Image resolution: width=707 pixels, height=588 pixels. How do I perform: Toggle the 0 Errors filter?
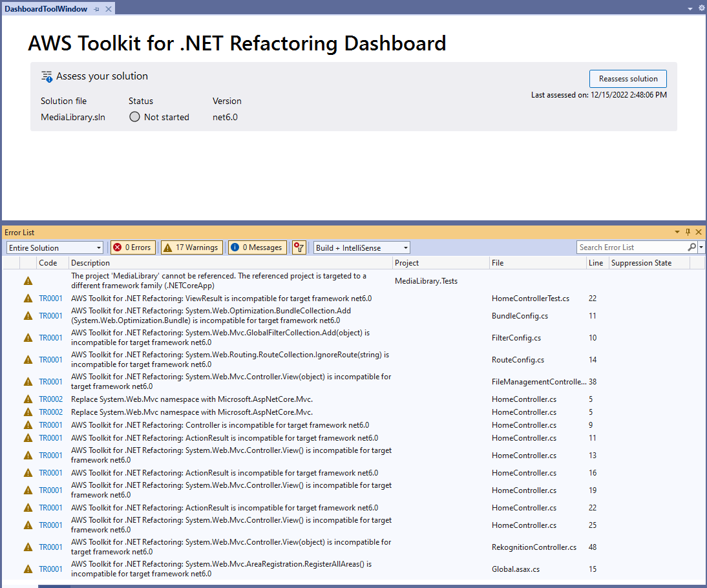click(133, 247)
